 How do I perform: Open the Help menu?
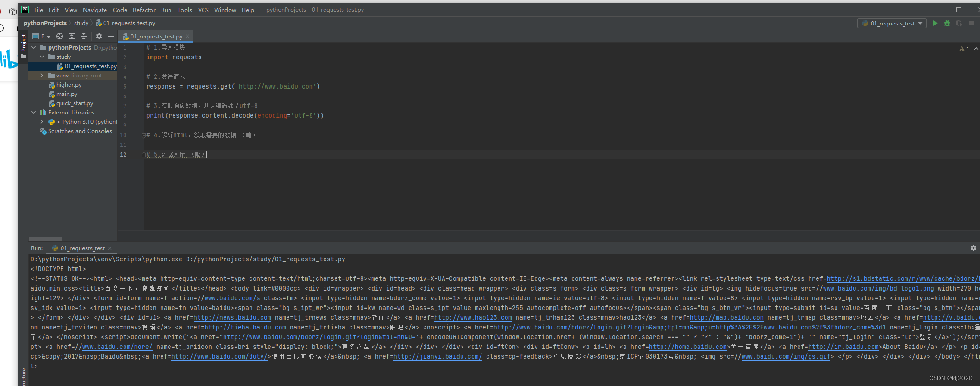point(248,10)
